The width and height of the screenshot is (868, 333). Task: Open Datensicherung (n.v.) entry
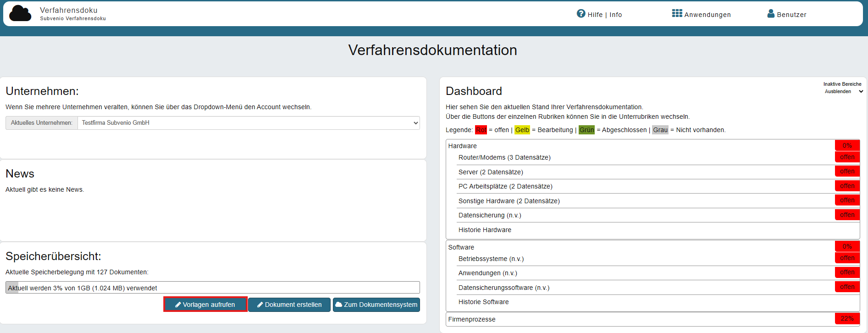coord(490,215)
